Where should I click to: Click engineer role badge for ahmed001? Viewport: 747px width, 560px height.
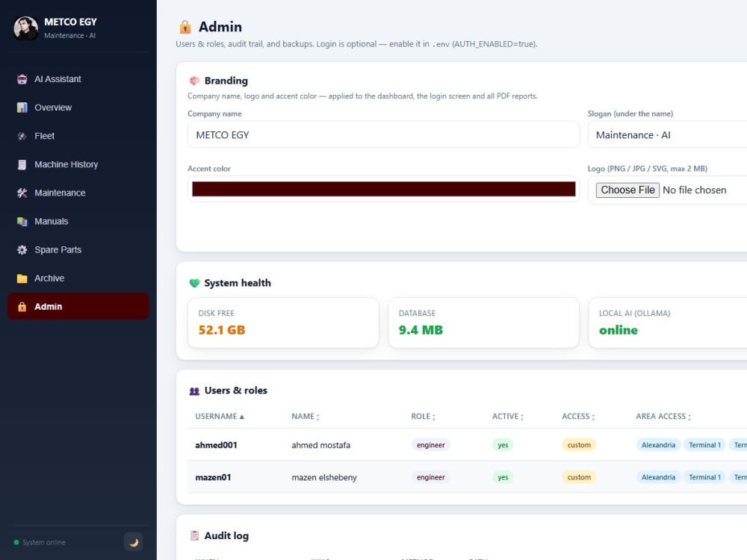431,445
